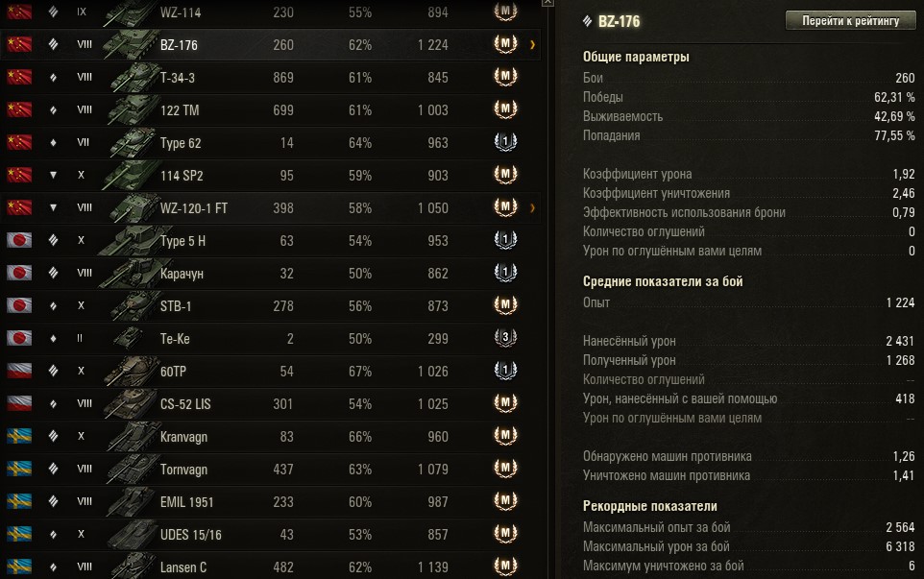The height and width of the screenshot is (579, 924).
Task: Click the class 1 badge on Type 62 row
Action: (x=503, y=143)
